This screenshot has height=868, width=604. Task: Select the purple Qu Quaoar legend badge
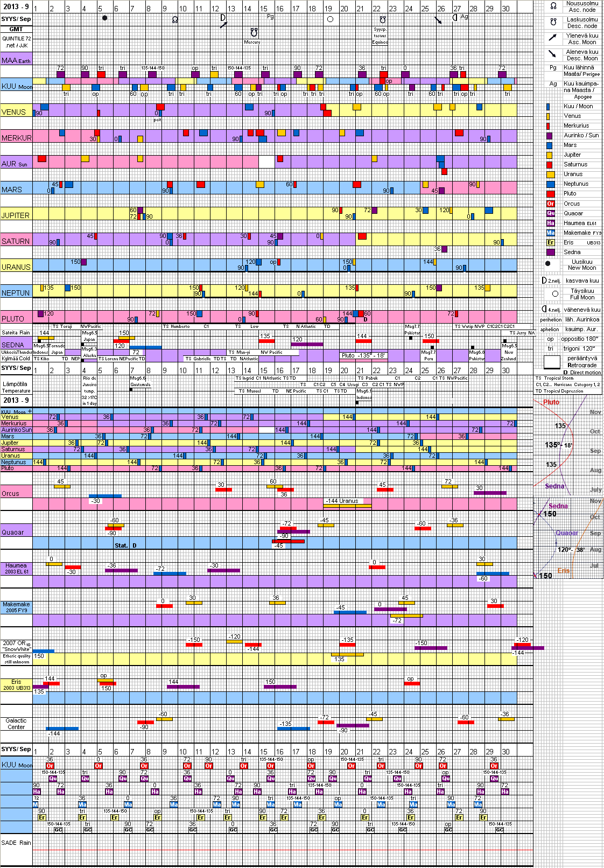[x=550, y=213]
